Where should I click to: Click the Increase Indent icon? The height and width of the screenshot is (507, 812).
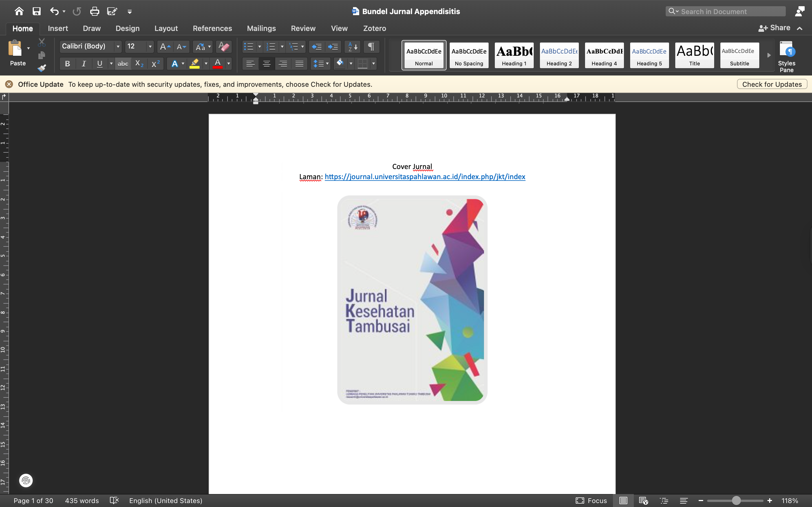pos(333,46)
